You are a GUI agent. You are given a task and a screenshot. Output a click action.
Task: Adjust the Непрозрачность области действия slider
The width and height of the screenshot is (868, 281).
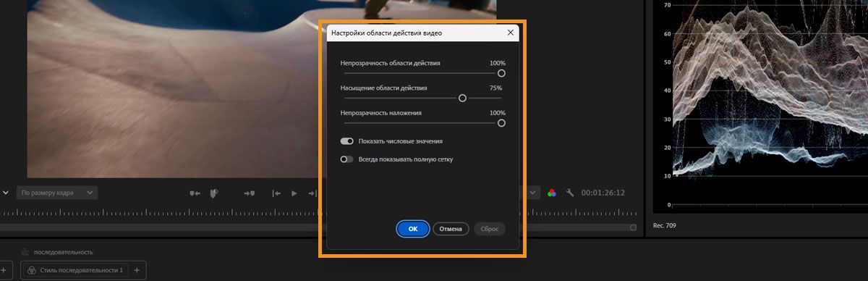(501, 73)
